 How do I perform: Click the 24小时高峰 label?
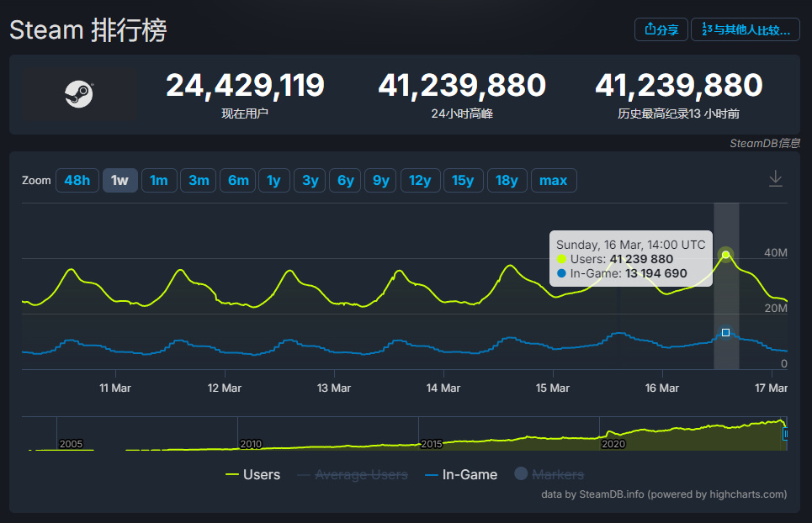(x=462, y=114)
